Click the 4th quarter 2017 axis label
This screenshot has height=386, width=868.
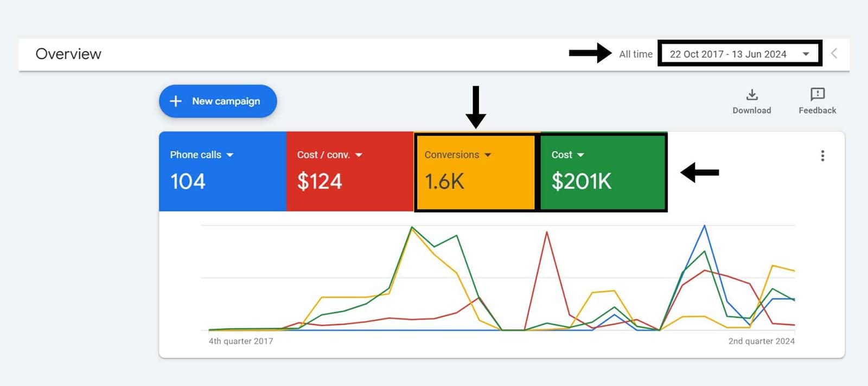click(241, 341)
